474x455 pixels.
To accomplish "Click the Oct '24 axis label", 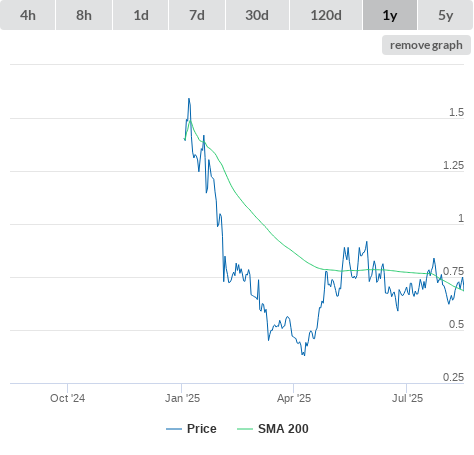I will [67, 398].
